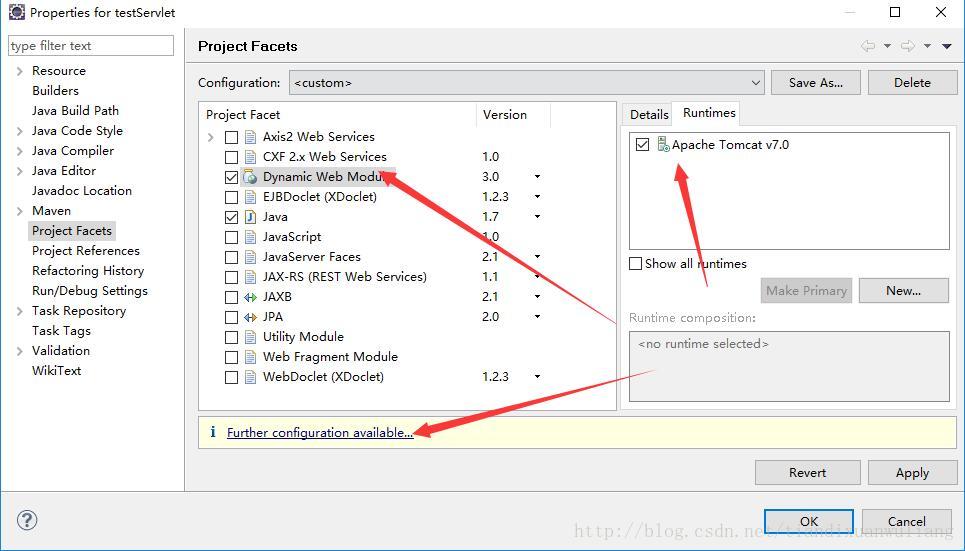Click the Eclipse icon in title bar

point(17,12)
